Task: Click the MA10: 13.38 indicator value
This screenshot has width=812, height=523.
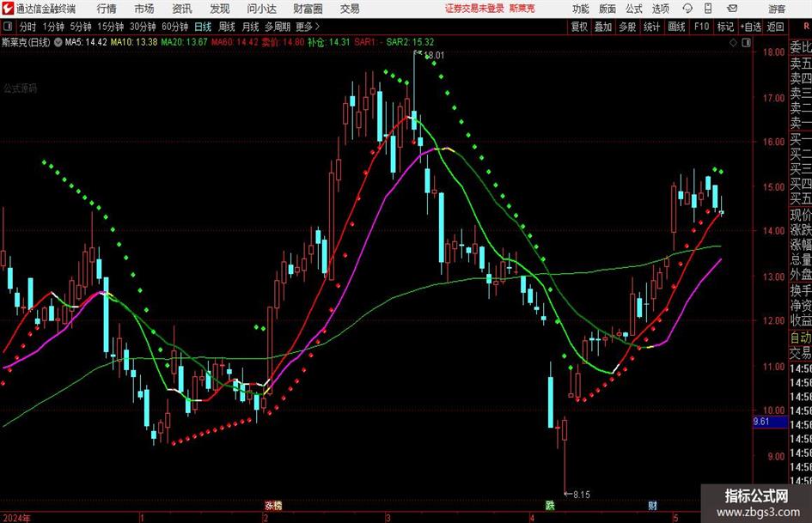Action: click(x=133, y=42)
